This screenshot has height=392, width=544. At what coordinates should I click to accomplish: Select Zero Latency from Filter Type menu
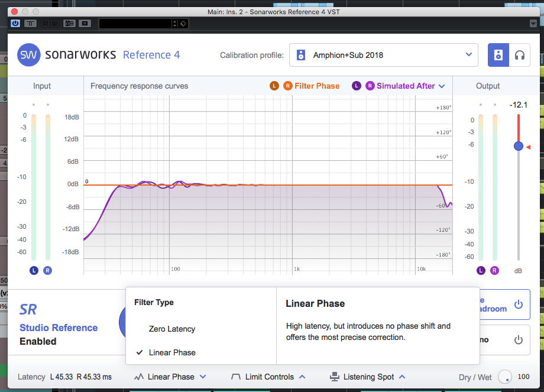tap(171, 329)
